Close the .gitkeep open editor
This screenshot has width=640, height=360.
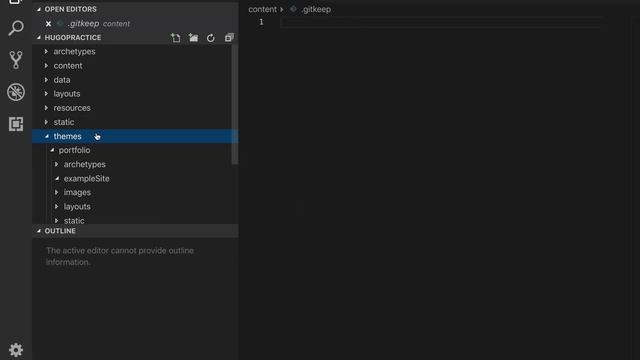(x=48, y=24)
